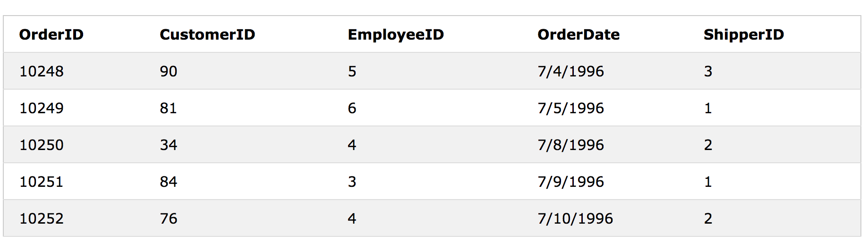Select customer ID 90 cell

[169, 71]
